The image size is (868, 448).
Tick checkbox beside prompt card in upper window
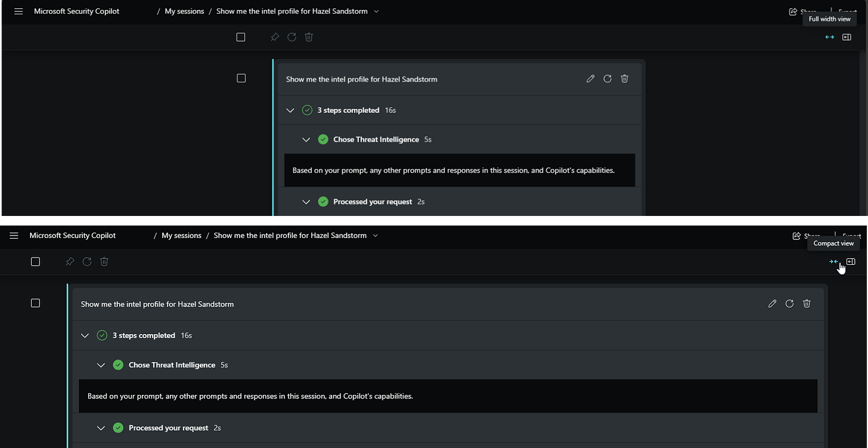[241, 78]
